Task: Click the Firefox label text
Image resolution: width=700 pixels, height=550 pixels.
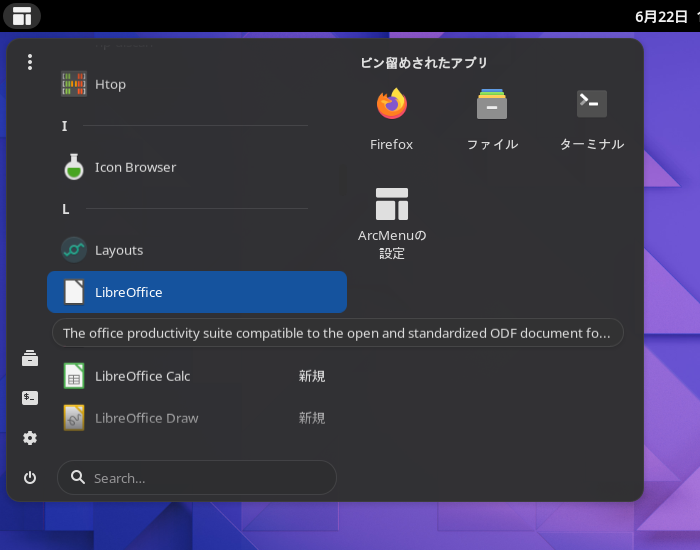Action: [392, 145]
